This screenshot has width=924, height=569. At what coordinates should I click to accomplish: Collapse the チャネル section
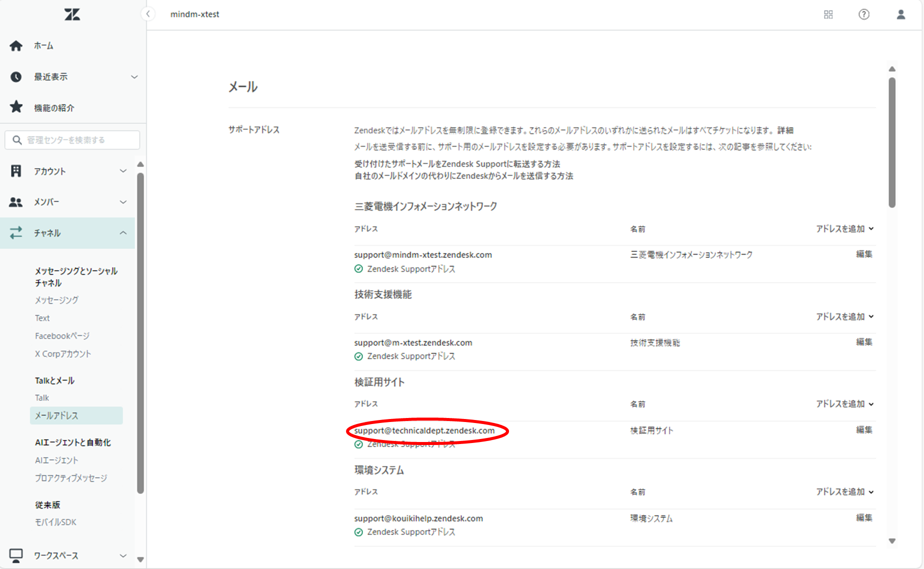coord(123,233)
